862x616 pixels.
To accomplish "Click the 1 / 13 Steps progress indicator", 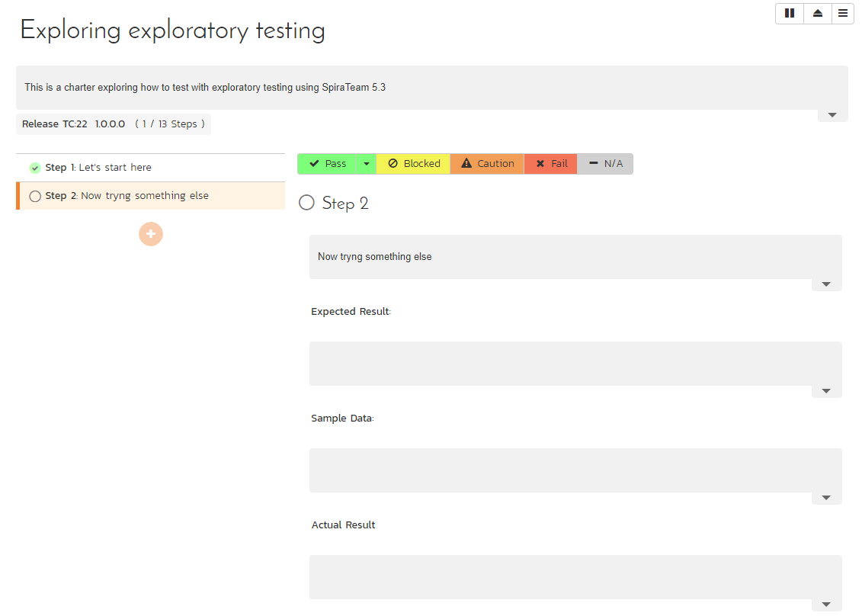I will (169, 124).
